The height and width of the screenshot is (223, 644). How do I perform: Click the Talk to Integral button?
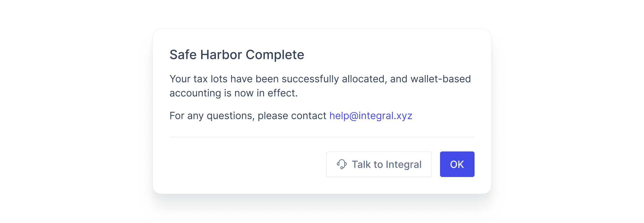378,164
